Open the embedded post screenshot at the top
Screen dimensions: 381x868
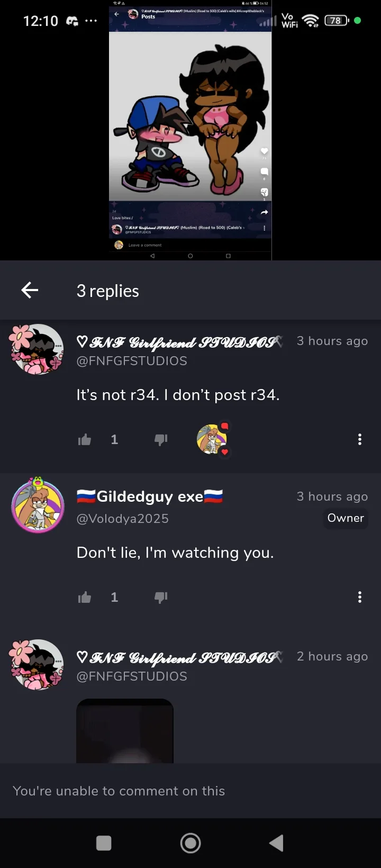tap(190, 130)
